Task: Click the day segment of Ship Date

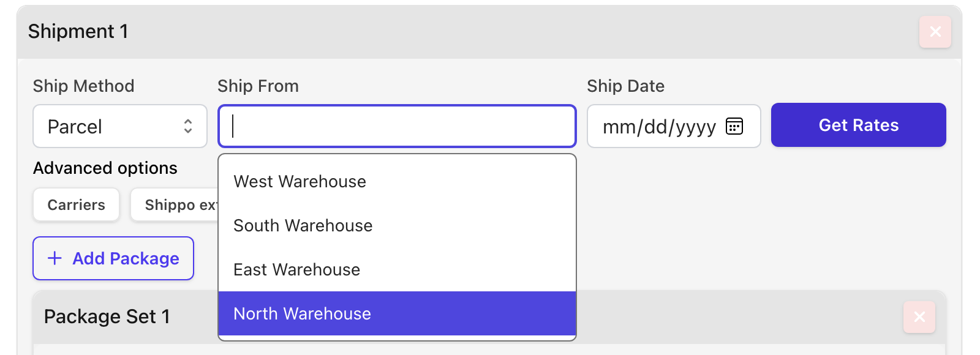Action: click(655, 127)
